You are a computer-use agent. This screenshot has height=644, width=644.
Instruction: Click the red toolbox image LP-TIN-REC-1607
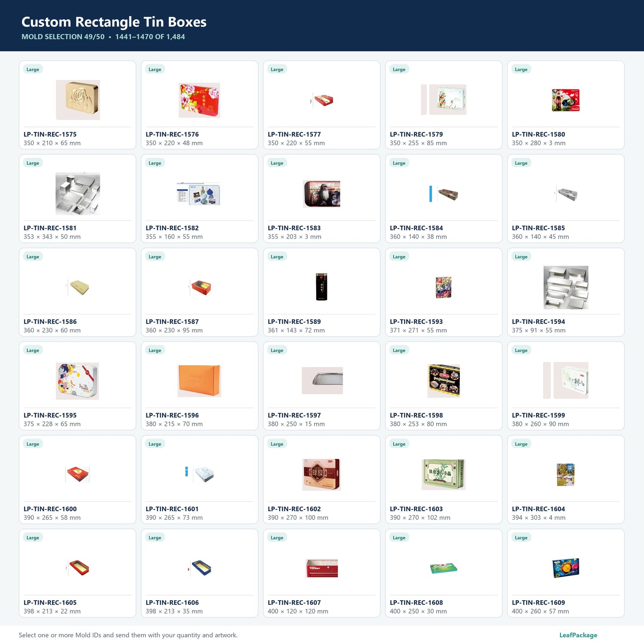pyautogui.click(x=322, y=568)
